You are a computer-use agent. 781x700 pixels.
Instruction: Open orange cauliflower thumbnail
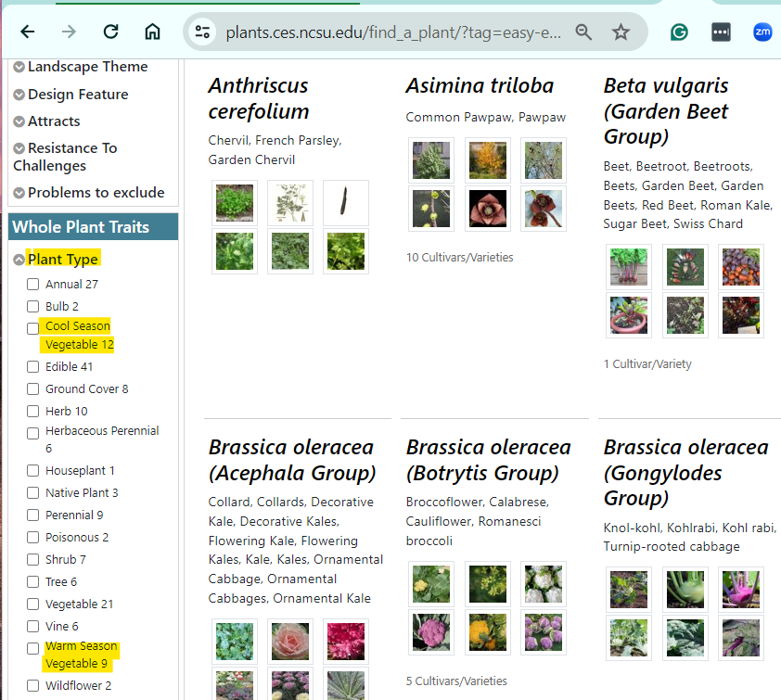tap(488, 632)
